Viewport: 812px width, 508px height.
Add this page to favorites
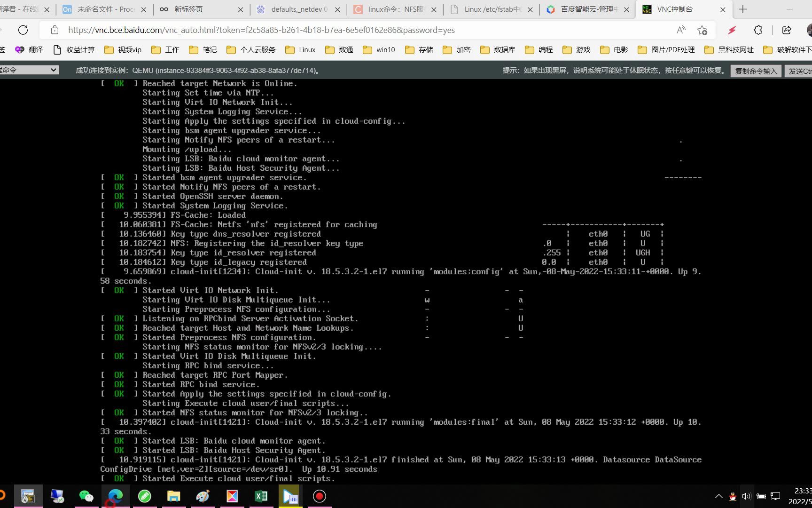[703, 30]
